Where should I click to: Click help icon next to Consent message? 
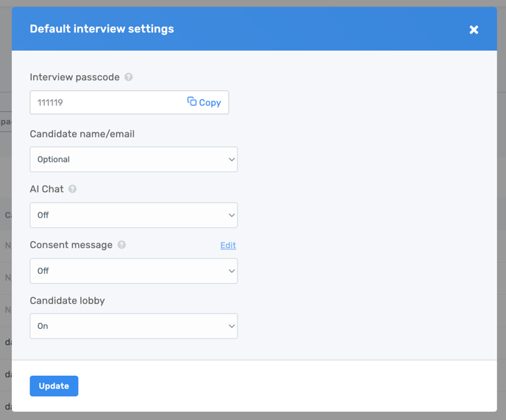pyautogui.click(x=122, y=245)
